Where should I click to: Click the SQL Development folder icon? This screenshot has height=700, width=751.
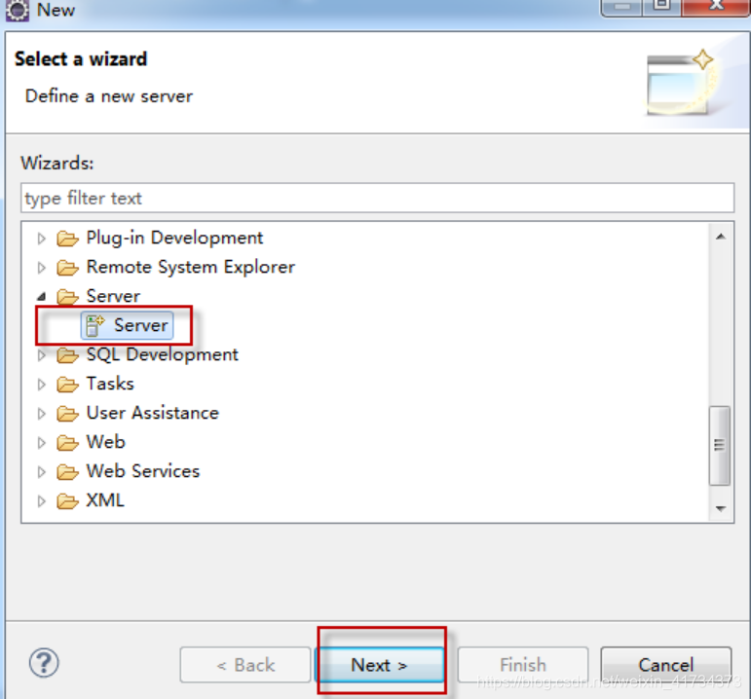point(67,354)
